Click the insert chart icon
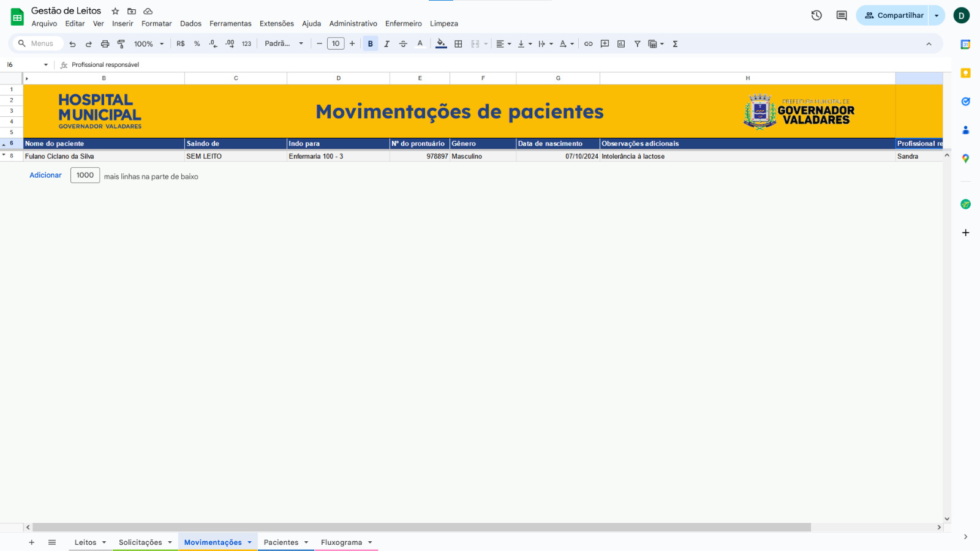This screenshot has width=980, height=551. click(x=621, y=44)
